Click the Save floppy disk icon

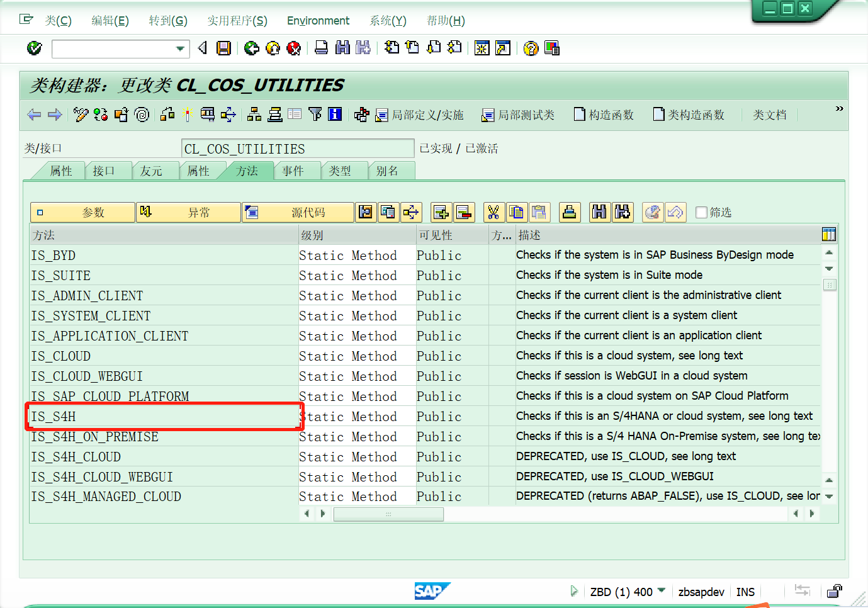(223, 48)
